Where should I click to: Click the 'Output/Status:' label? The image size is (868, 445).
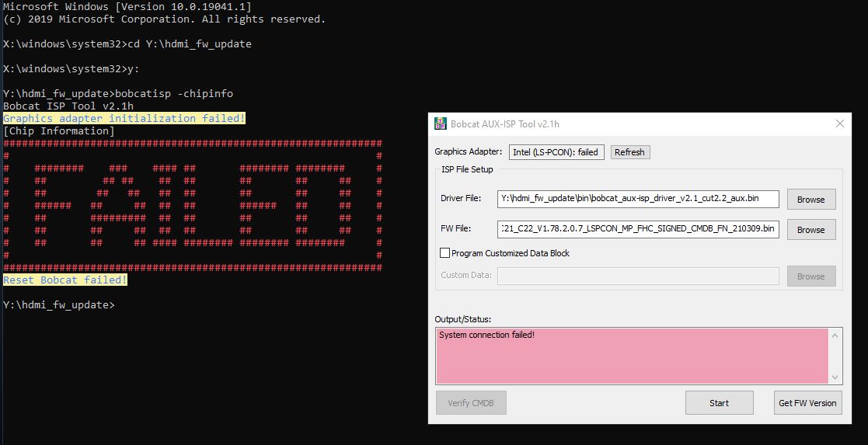(463, 319)
